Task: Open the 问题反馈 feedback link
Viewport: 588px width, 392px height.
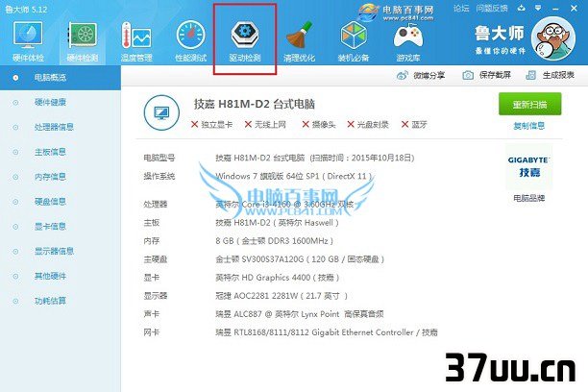Action: (492, 8)
